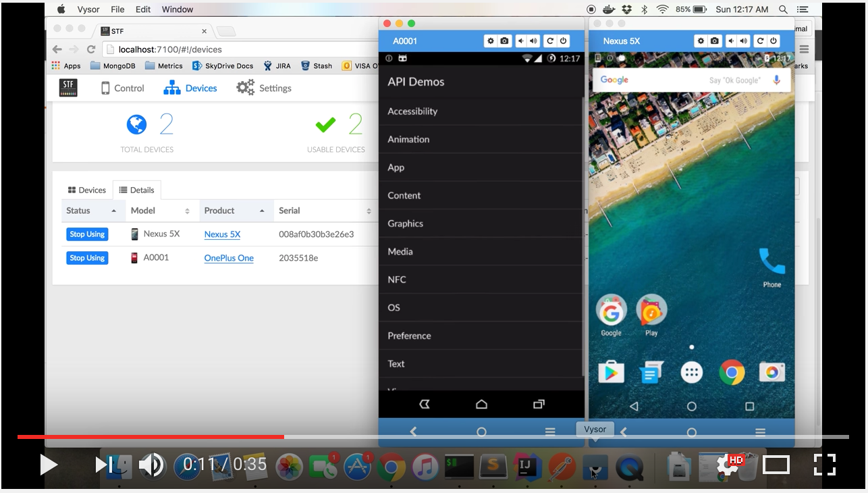This screenshot has height=493, width=868.
Task: Tap Nexus 5X on-screen back triangle
Action: [634, 407]
